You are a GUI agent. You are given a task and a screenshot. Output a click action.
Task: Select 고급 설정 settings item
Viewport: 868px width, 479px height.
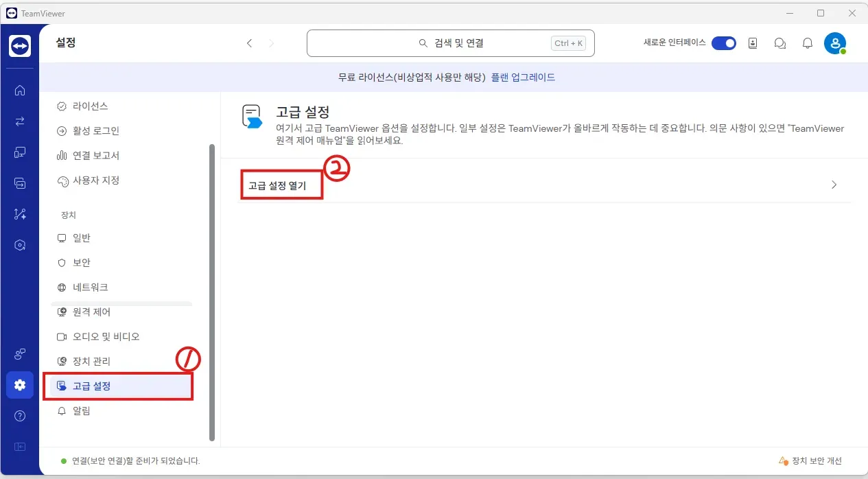click(121, 386)
